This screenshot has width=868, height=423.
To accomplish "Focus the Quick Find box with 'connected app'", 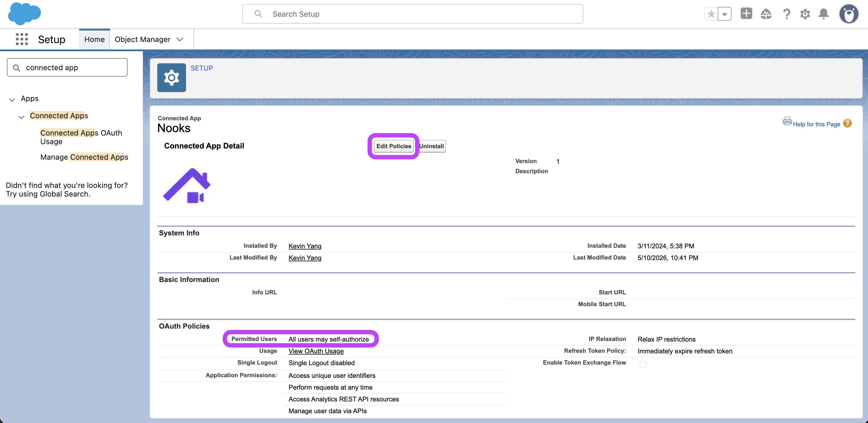I will (x=67, y=68).
